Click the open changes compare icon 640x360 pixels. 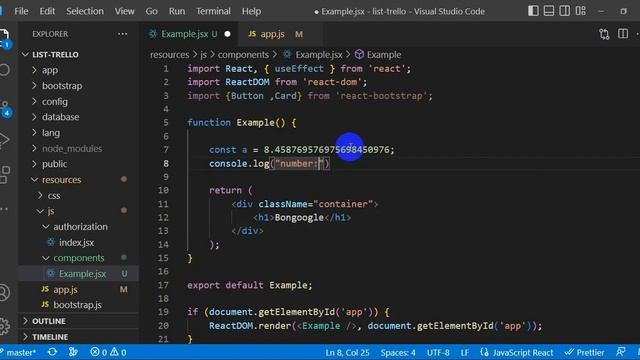pyautogui.click(x=604, y=34)
